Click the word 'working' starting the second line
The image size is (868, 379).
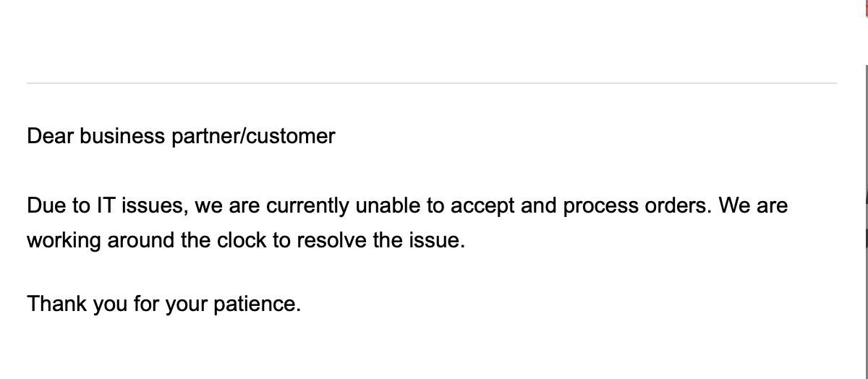pos(64,240)
